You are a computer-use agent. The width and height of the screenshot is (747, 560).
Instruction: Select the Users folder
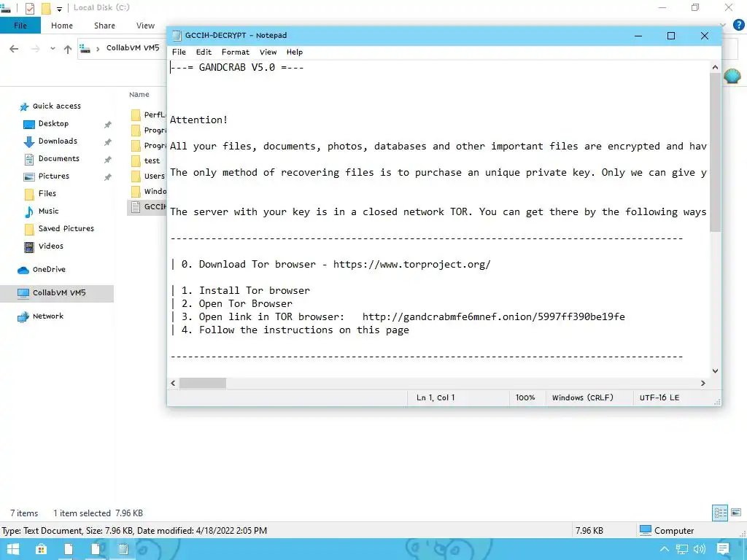(155, 176)
